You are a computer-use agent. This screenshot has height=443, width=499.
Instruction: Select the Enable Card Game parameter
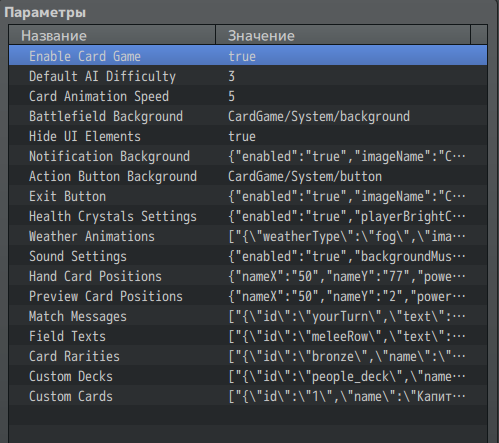point(248,55)
